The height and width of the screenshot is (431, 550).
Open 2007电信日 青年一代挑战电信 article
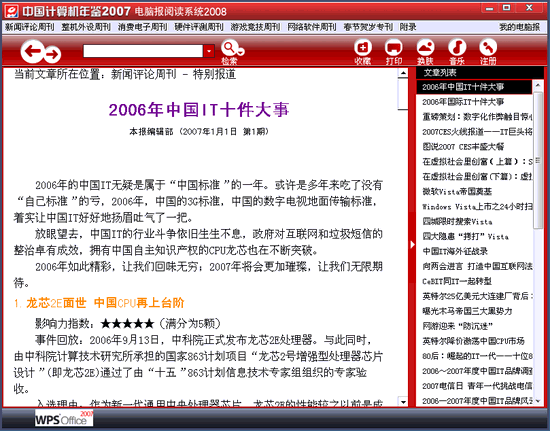477,386
